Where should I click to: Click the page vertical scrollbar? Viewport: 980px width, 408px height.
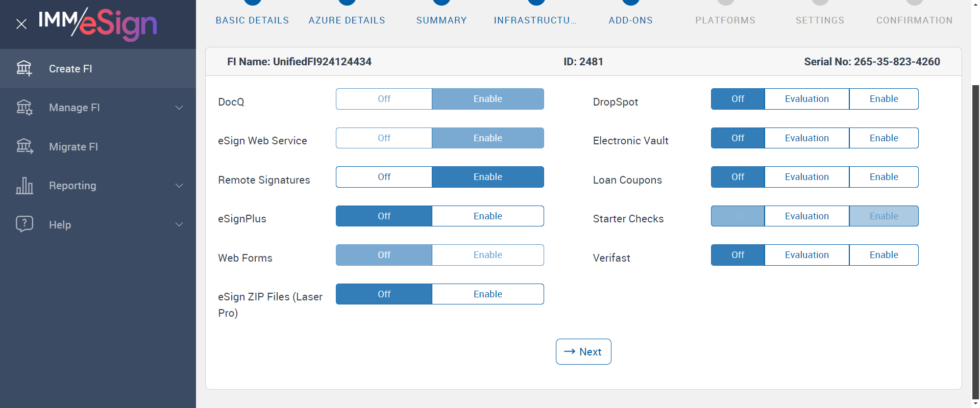(975, 242)
